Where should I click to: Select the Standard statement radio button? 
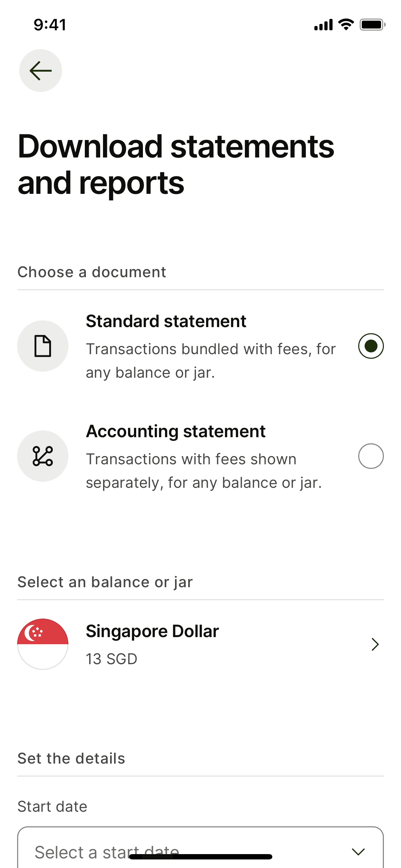click(371, 346)
